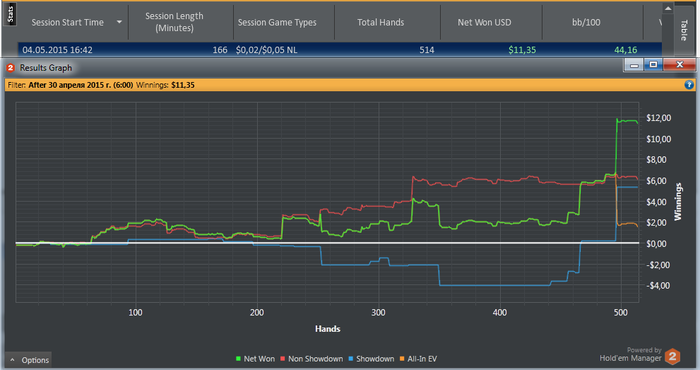Click the $11,35 net won cell
700x370 pixels.
click(x=522, y=50)
